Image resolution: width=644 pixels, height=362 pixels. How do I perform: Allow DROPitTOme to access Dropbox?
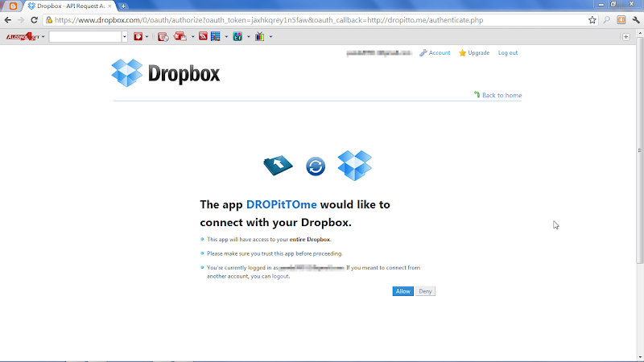pyautogui.click(x=403, y=291)
